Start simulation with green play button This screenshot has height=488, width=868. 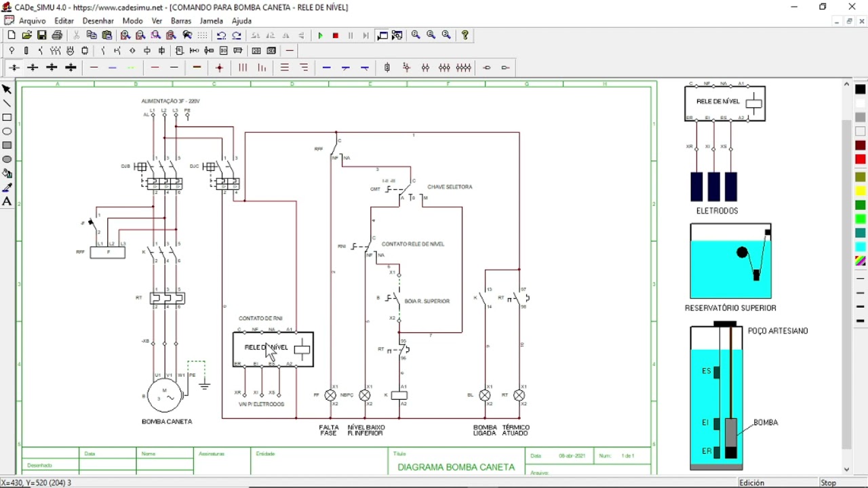point(320,35)
